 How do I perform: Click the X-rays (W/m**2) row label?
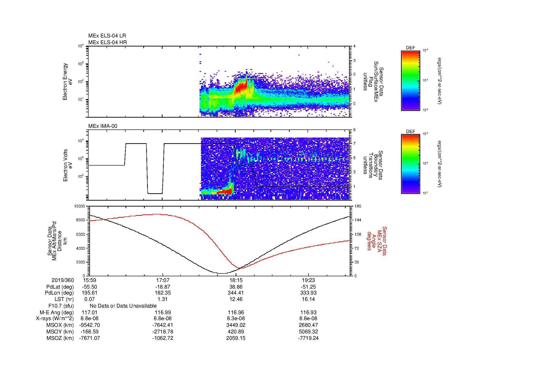click(x=55, y=318)
